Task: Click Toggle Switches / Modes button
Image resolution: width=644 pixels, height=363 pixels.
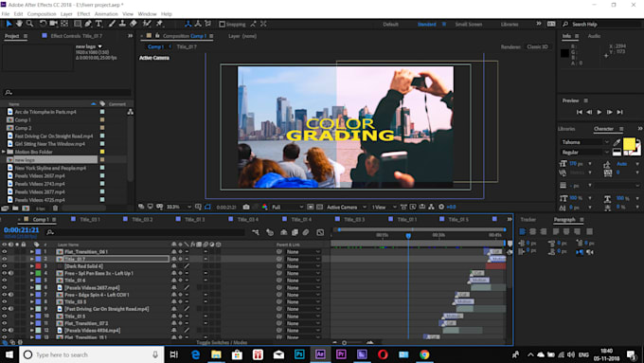Action: pos(222,342)
